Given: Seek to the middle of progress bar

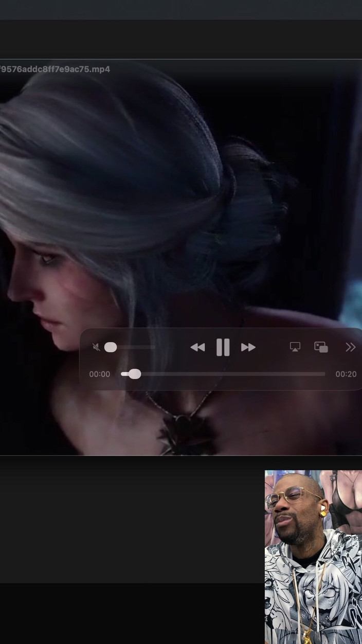Looking at the screenshot, I should 223,374.
